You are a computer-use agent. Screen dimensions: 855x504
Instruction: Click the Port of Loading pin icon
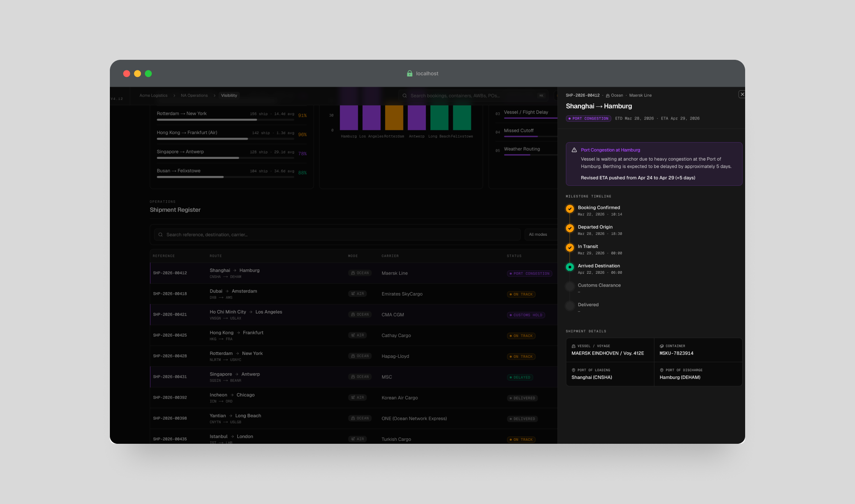tap(573, 370)
